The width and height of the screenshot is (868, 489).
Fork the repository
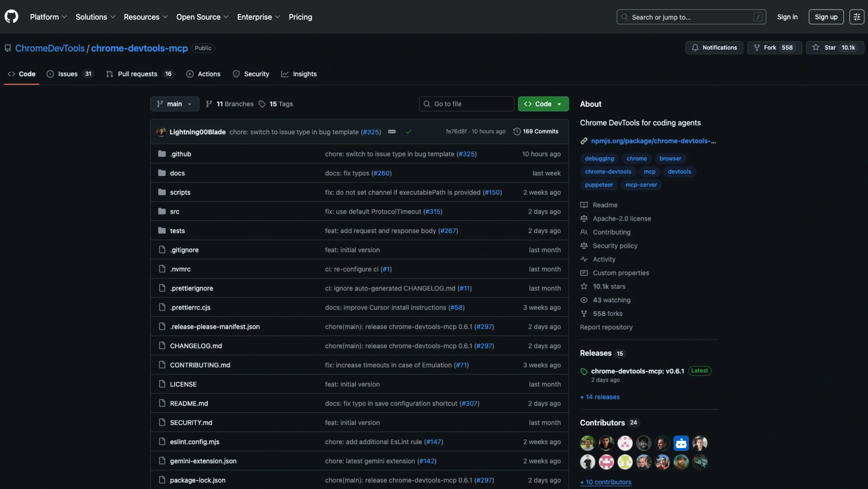click(774, 48)
